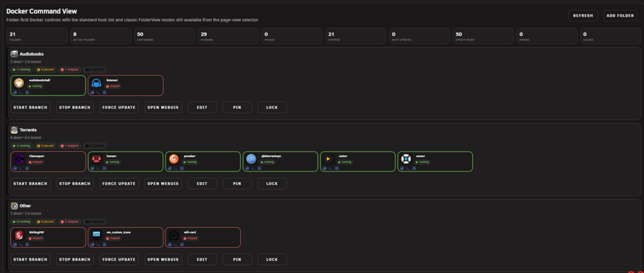Open qbittorrentvpn logs list icon
644x273 pixels.
tap(259, 168)
